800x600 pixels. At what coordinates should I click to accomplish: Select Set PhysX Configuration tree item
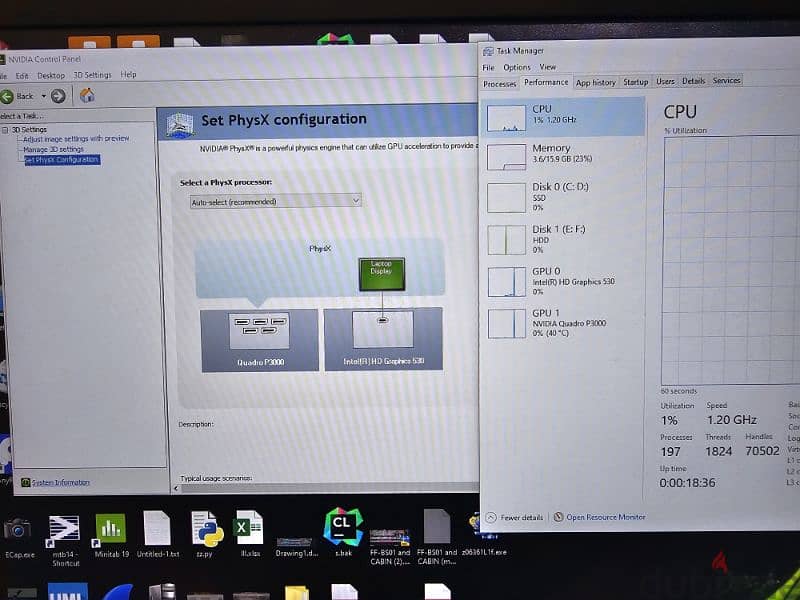pyautogui.click(x=62, y=160)
